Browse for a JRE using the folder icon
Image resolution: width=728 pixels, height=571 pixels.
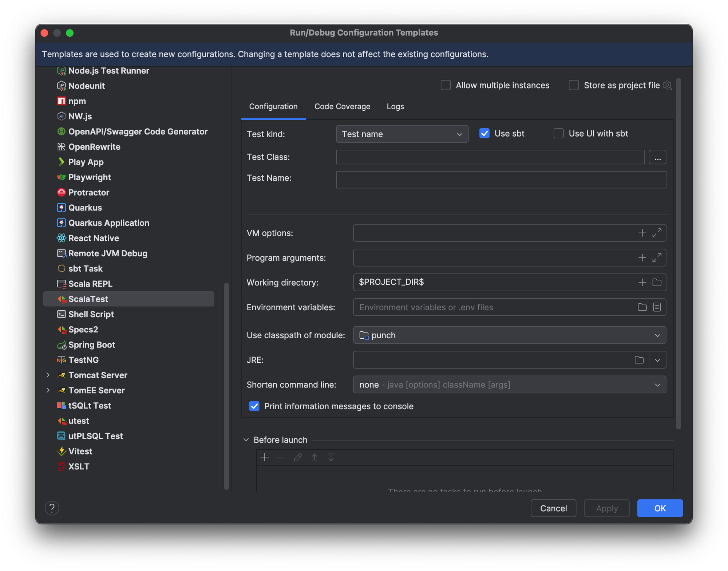point(639,360)
